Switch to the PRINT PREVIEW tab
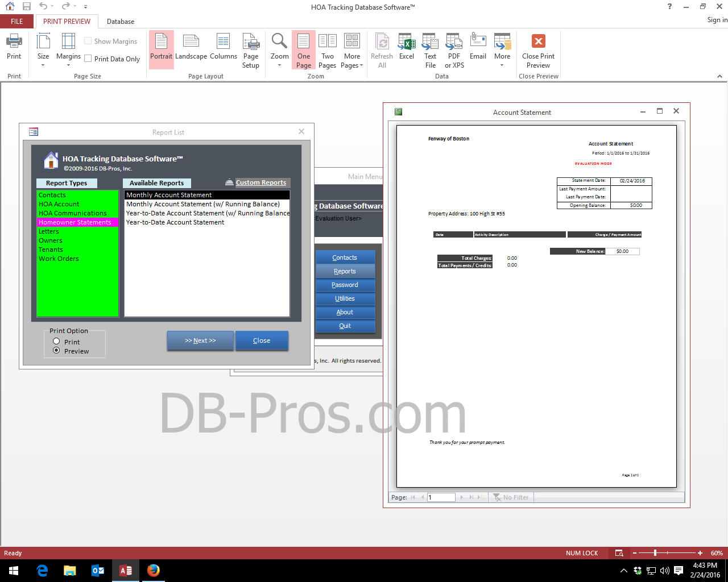 click(x=67, y=21)
